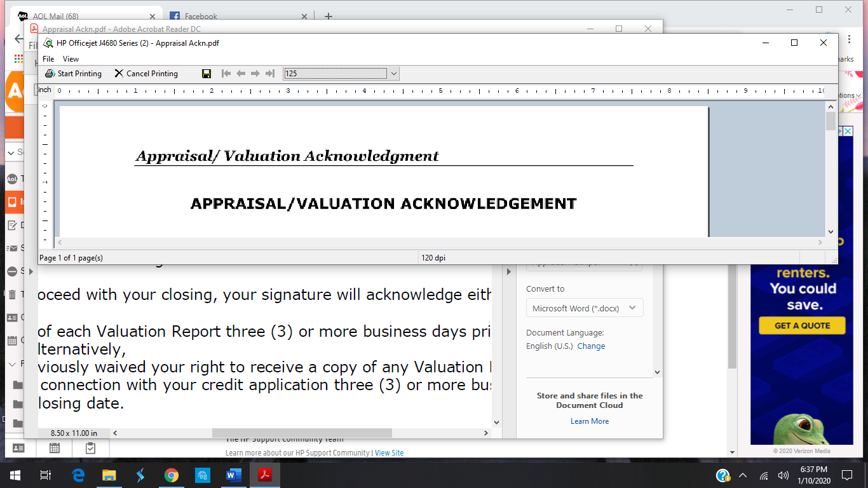Viewport: 868px width, 488px height.
Task: Click the GET A QUOTE ad button
Action: (803, 325)
